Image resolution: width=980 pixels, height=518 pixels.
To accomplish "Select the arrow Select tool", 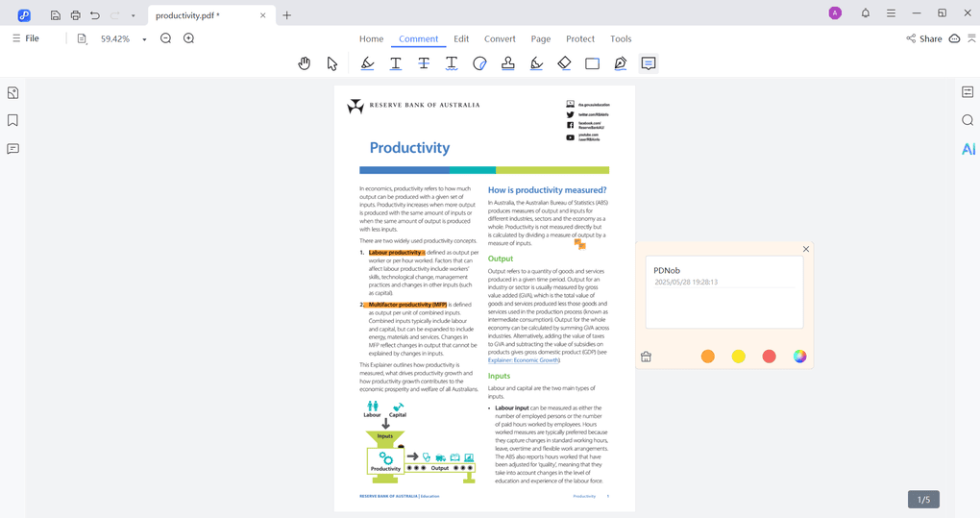I will tap(331, 63).
